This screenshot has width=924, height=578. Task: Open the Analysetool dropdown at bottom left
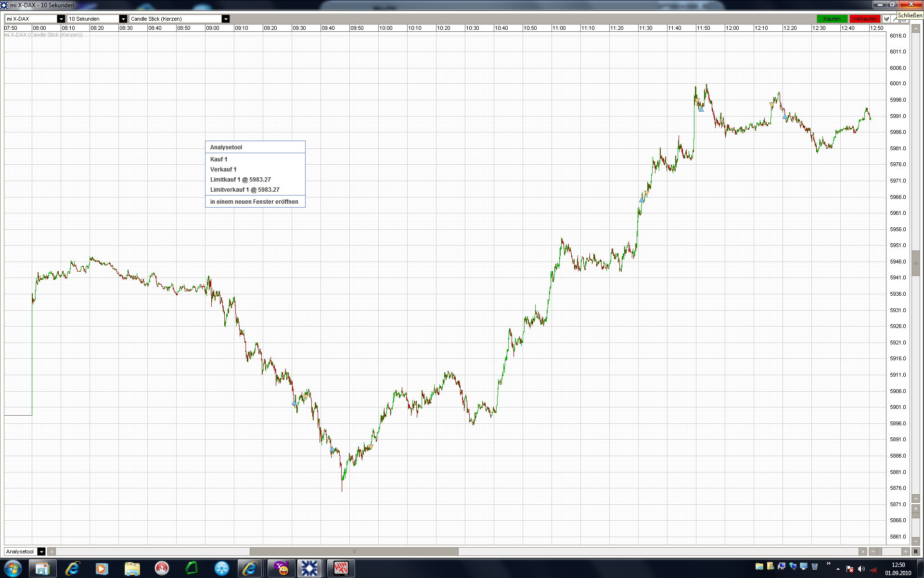(41, 552)
